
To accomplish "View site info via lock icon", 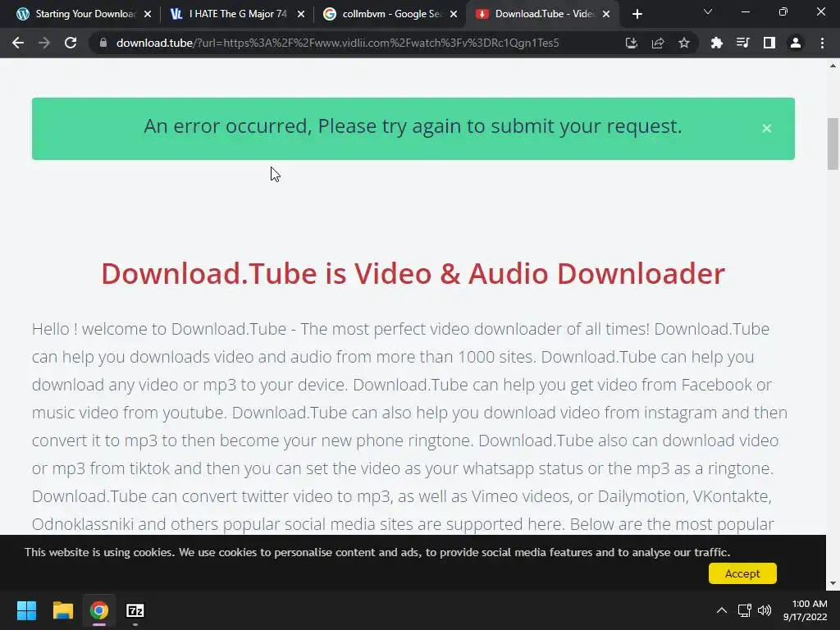I will (x=103, y=43).
